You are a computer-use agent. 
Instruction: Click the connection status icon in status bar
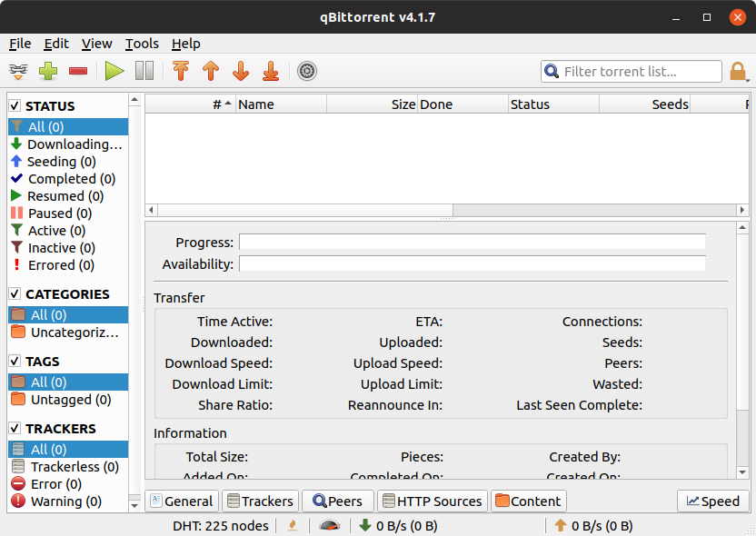tap(293, 525)
